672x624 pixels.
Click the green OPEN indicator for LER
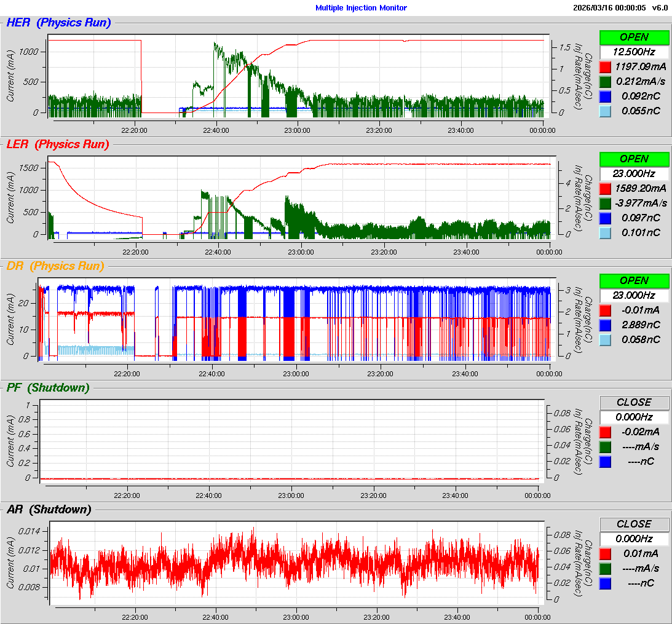click(634, 159)
